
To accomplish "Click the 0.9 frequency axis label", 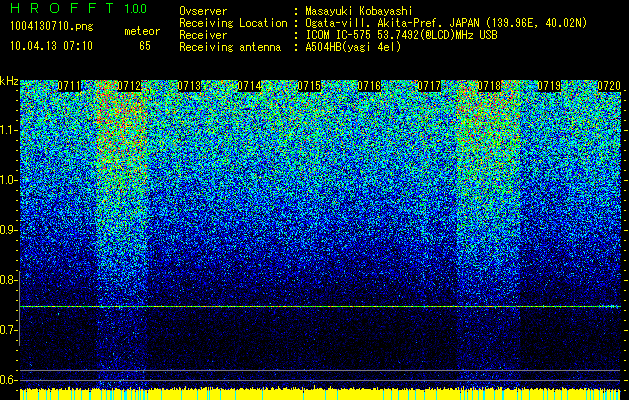I will click(x=8, y=230).
